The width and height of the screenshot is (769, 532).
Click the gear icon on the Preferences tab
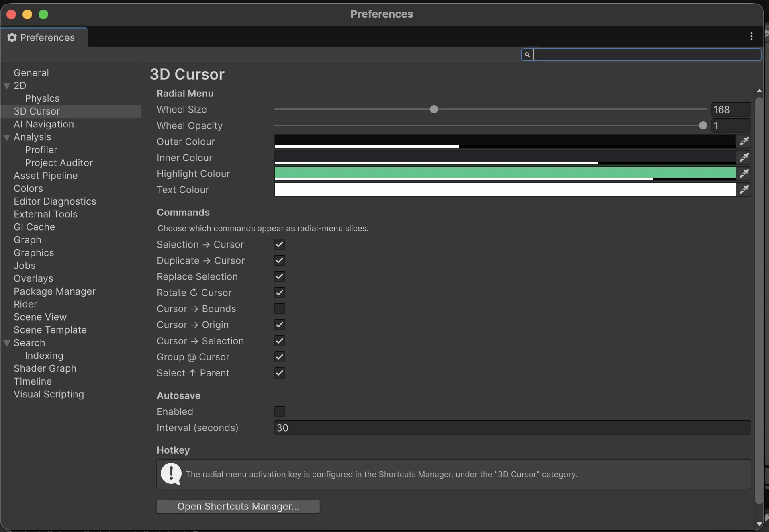[x=12, y=37]
